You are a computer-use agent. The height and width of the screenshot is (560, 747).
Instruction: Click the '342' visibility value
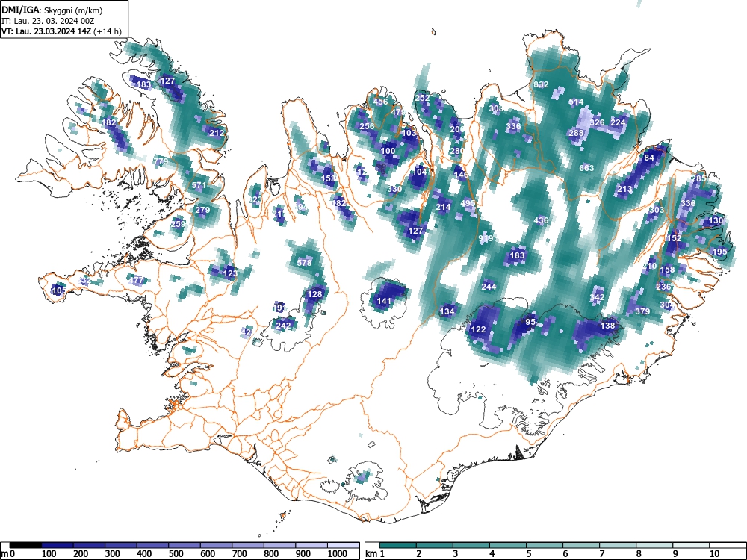[597, 297]
